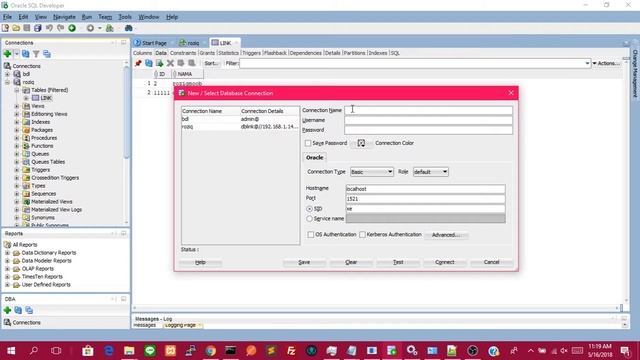Tick the Save Password checkbox
Image resolution: width=640 pixels, height=360 pixels.
[x=308, y=143]
